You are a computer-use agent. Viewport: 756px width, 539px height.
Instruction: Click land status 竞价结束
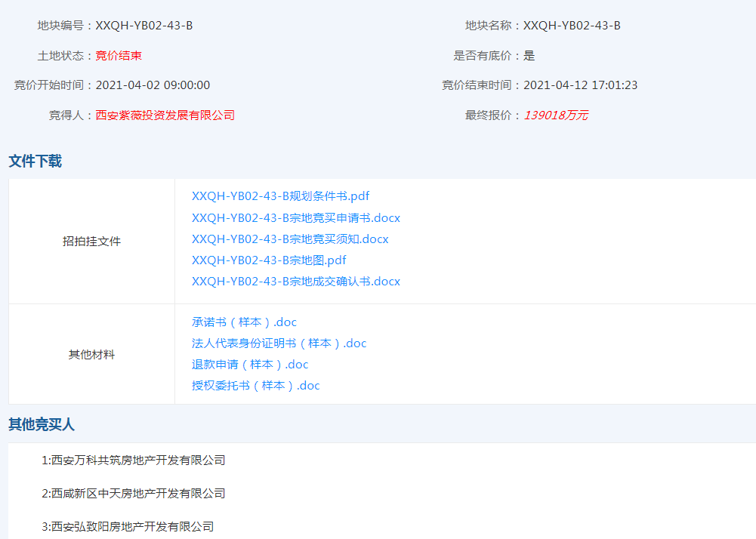pyautogui.click(x=119, y=56)
